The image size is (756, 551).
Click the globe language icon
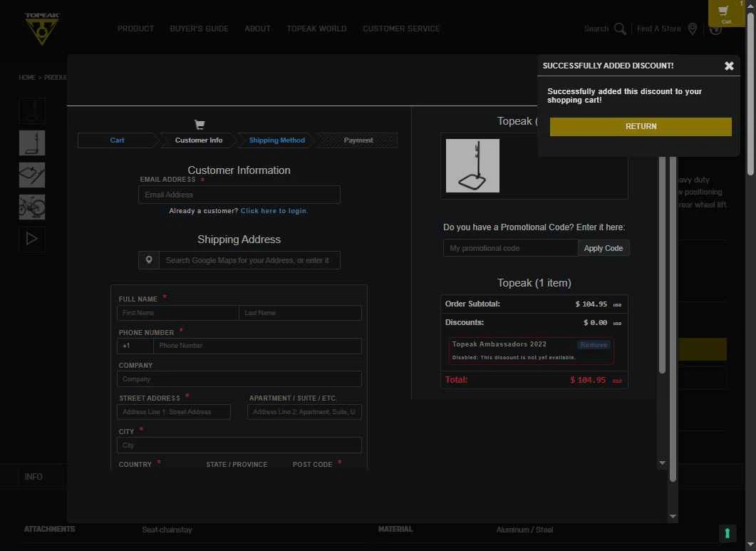point(715,29)
